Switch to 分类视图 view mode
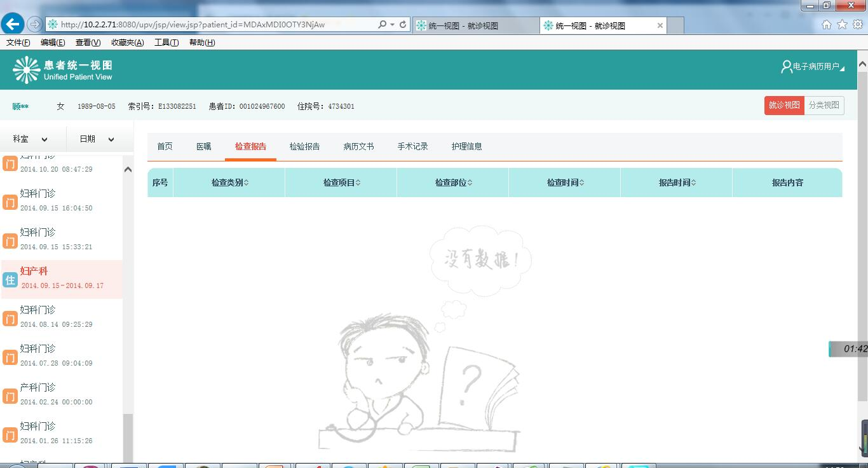The width and height of the screenshot is (868, 468). pos(824,106)
